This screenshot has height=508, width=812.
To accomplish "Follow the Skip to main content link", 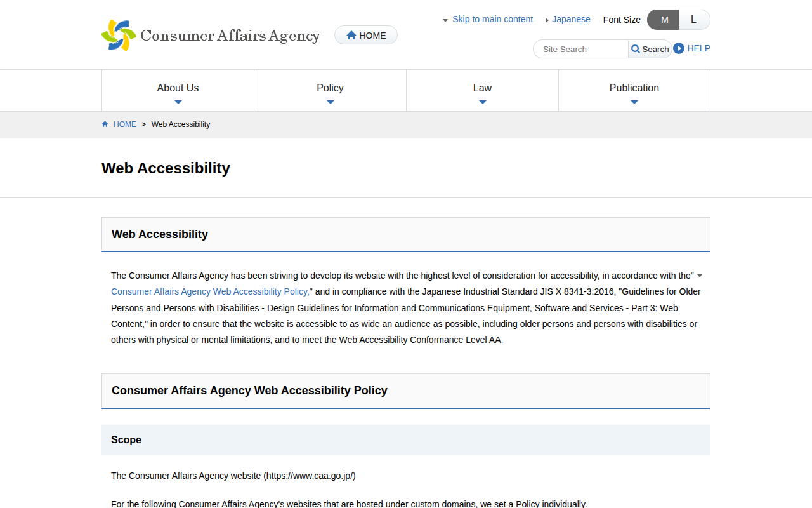I will [x=492, y=19].
